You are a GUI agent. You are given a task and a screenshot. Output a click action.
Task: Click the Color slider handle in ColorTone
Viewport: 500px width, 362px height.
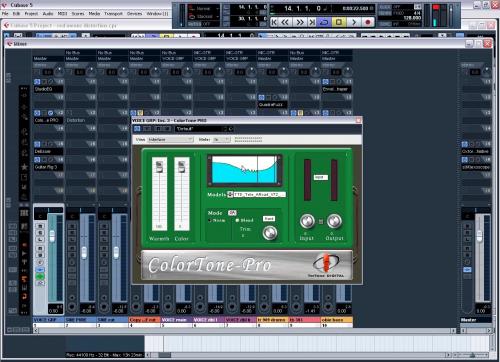(x=182, y=166)
